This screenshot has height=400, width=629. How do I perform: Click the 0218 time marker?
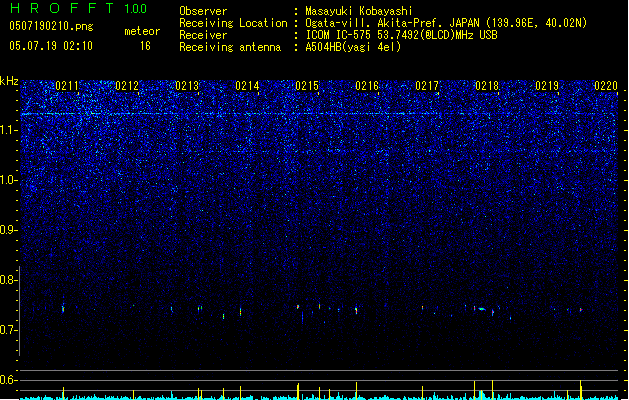[x=487, y=86]
